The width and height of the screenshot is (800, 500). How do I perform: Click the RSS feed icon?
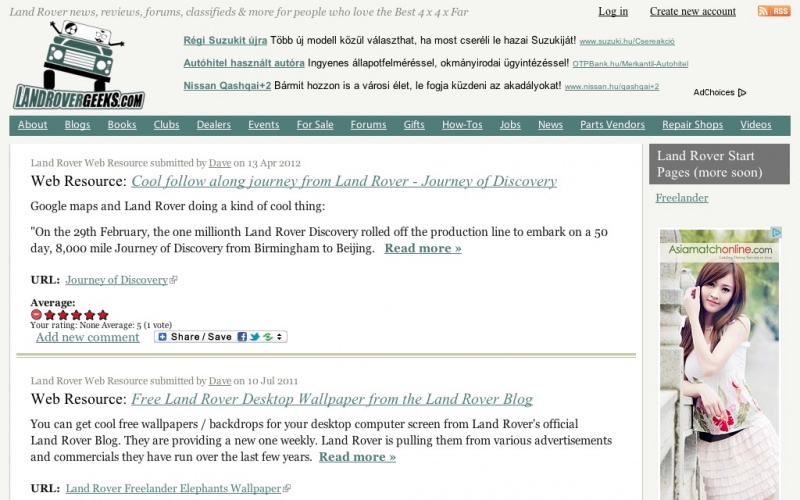tap(773, 11)
